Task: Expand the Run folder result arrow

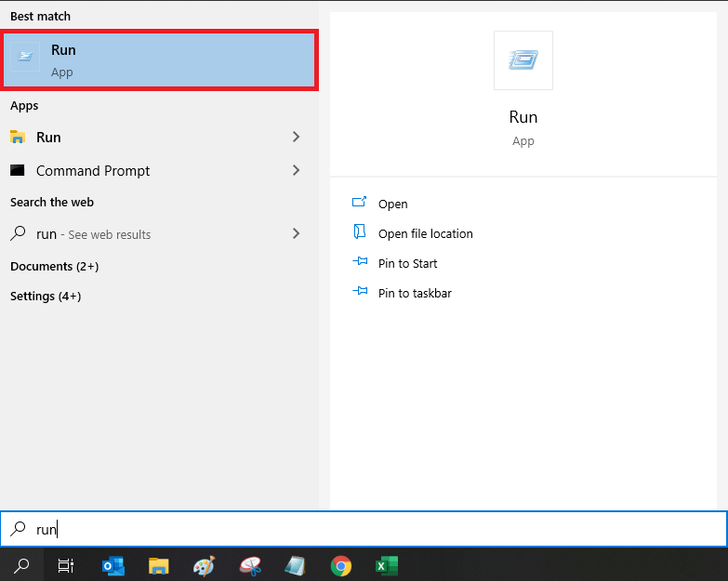Action: coord(296,137)
